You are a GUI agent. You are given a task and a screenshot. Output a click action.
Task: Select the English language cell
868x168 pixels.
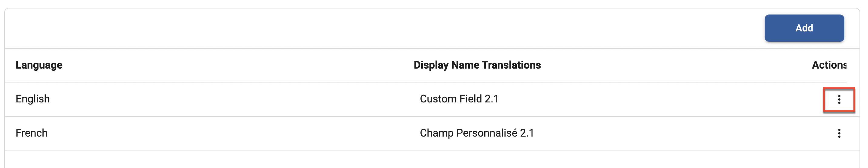33,99
